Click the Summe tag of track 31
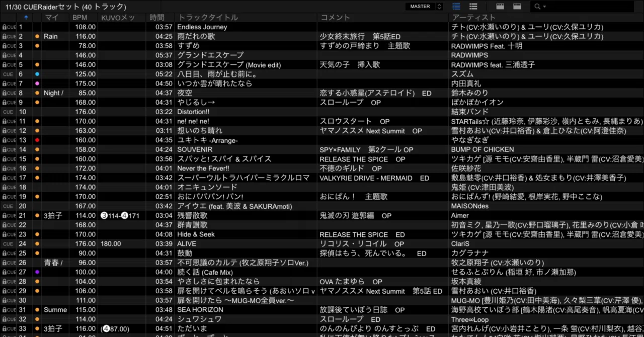Image resolution: width=644 pixels, height=337 pixels. tap(55, 310)
